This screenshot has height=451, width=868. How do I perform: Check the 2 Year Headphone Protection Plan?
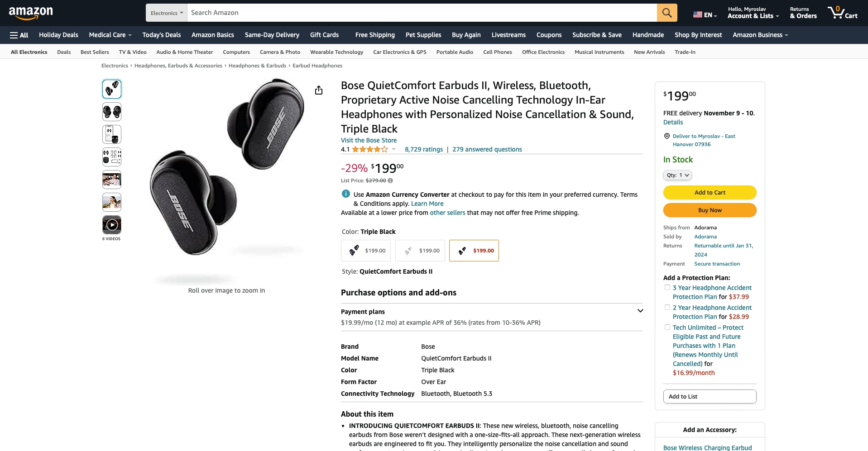[667, 307]
